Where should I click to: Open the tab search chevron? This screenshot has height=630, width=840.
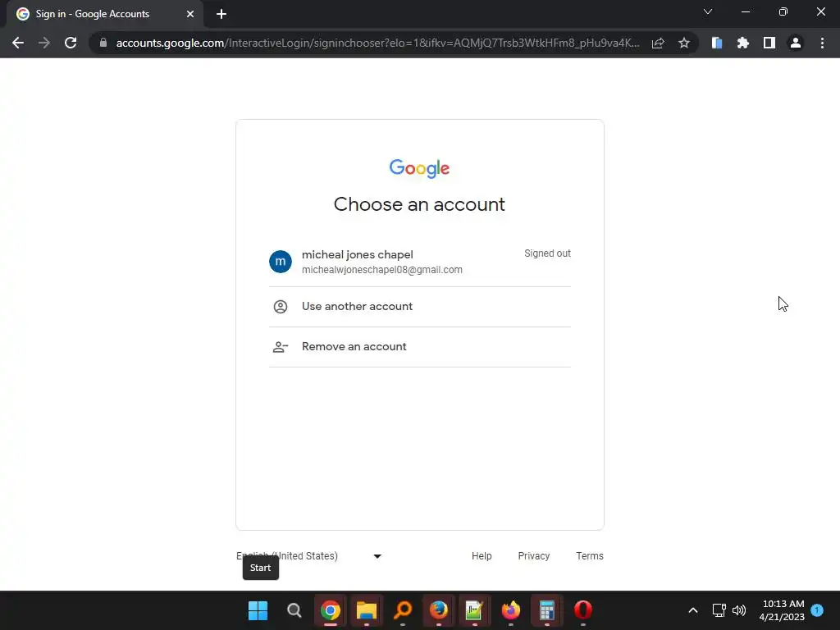coord(708,11)
